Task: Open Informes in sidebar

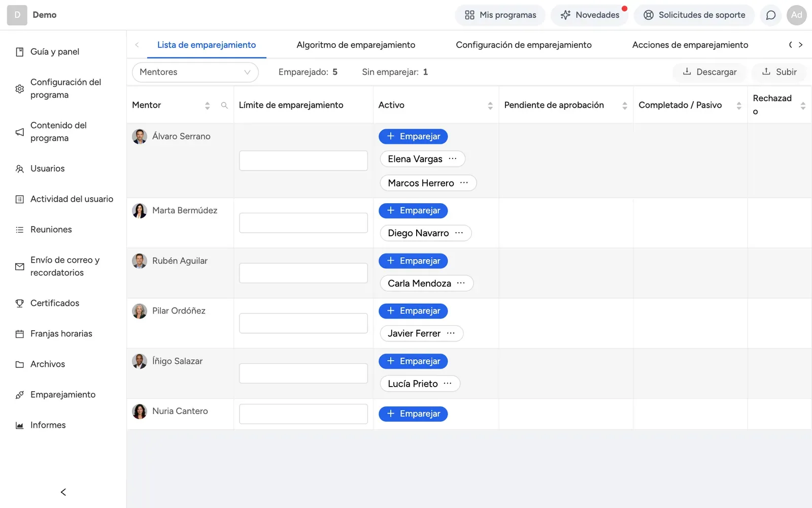Action: click(48, 425)
